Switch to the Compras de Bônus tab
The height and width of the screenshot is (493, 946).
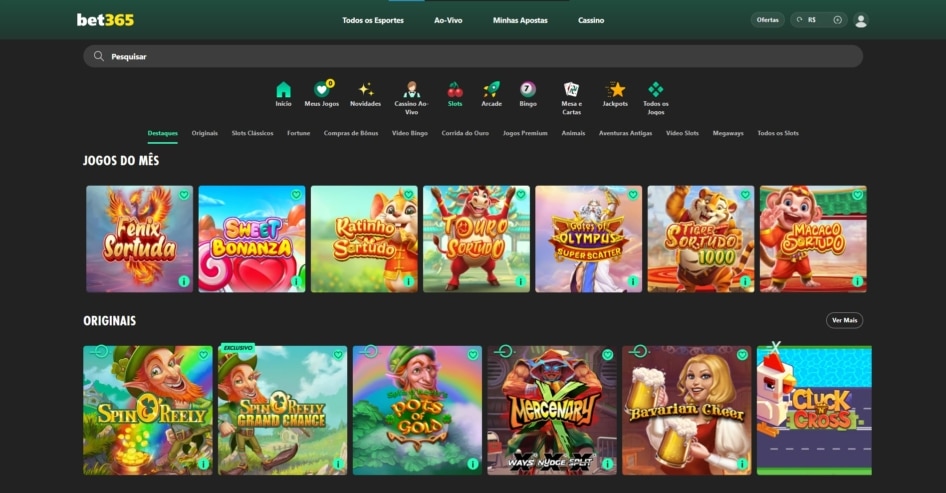coord(351,133)
